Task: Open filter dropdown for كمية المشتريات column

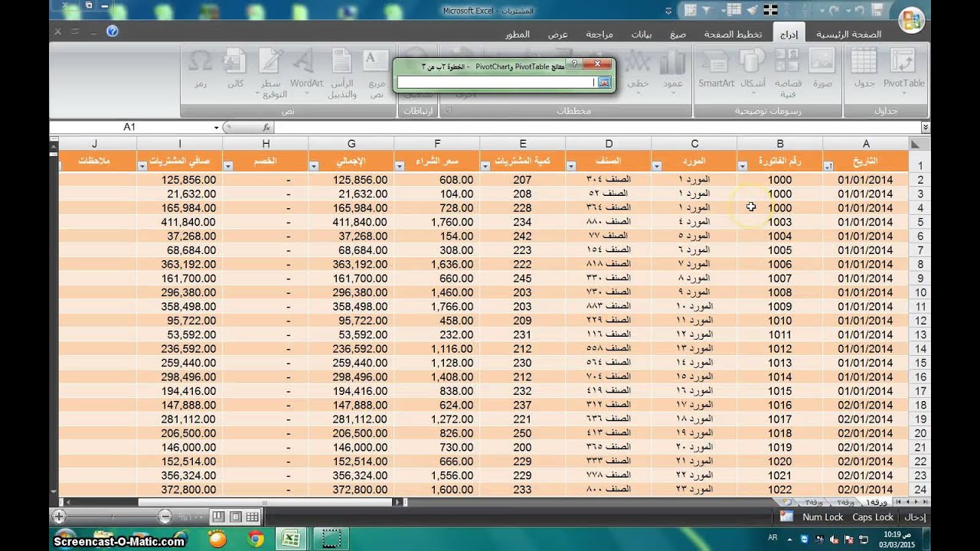Action: 485,166
